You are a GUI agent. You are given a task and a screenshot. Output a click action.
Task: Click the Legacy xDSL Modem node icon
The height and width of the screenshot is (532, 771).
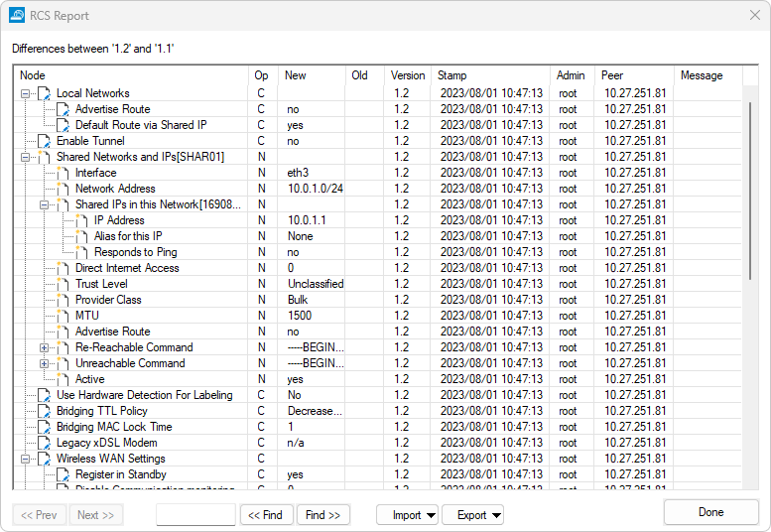(x=45, y=443)
